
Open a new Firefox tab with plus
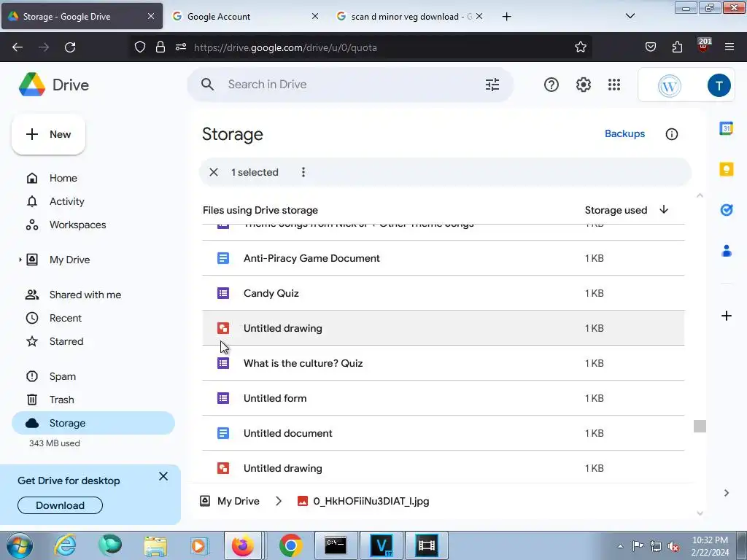click(506, 17)
